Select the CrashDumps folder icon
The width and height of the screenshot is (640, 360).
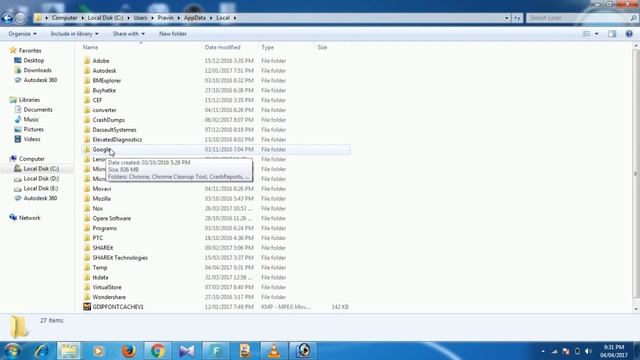point(87,120)
